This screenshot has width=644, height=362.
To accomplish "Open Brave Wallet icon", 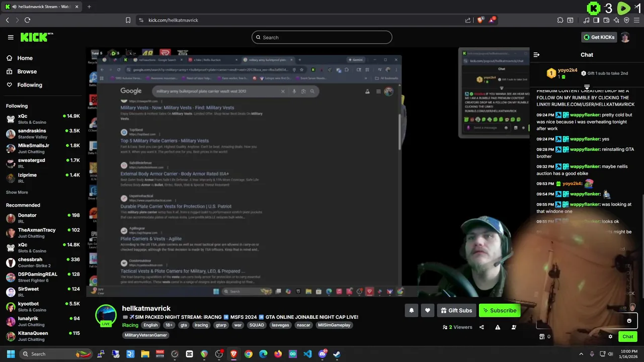I will pos(606,20).
